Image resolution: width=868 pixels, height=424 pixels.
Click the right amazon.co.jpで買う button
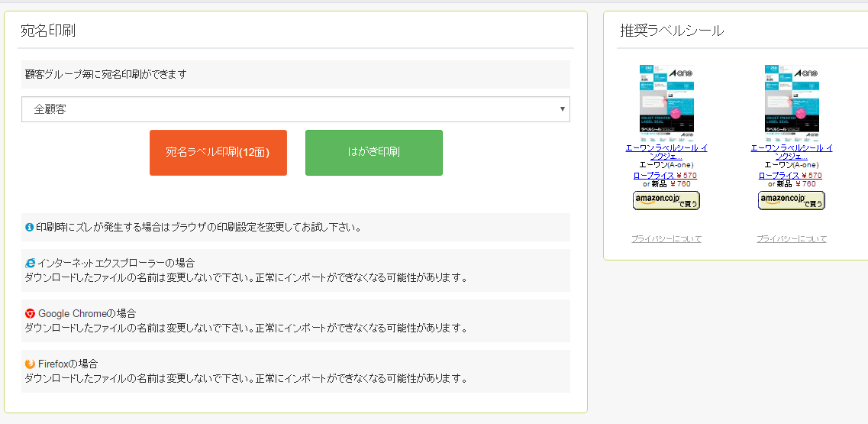(792, 200)
